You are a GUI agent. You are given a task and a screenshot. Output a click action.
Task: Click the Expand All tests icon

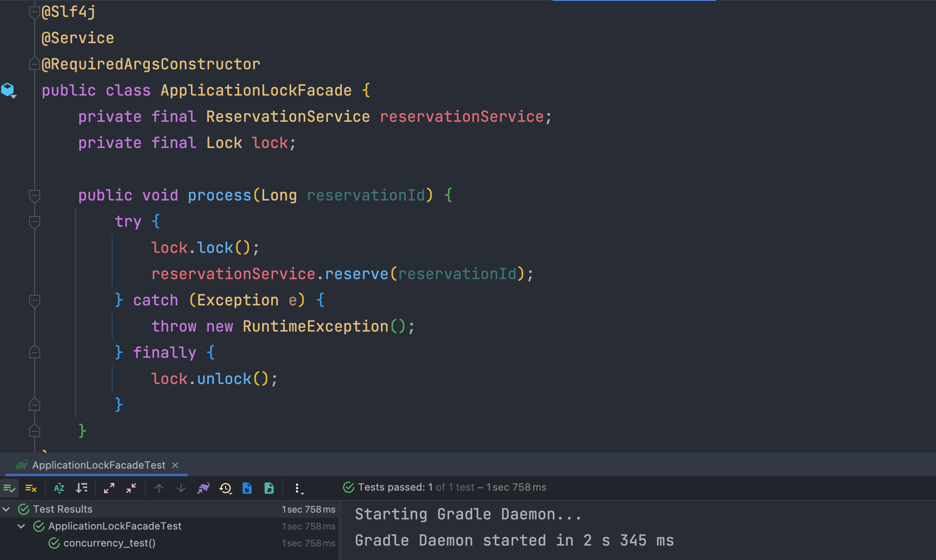pos(109,489)
